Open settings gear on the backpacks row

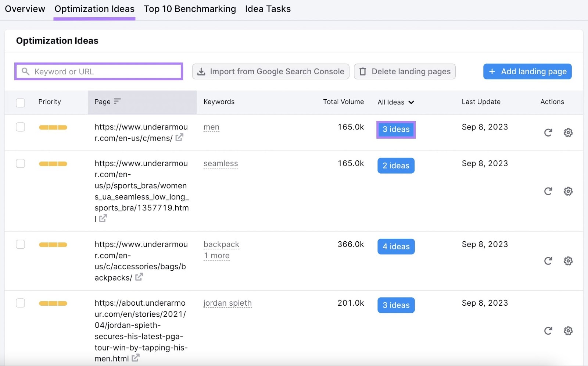tap(568, 261)
